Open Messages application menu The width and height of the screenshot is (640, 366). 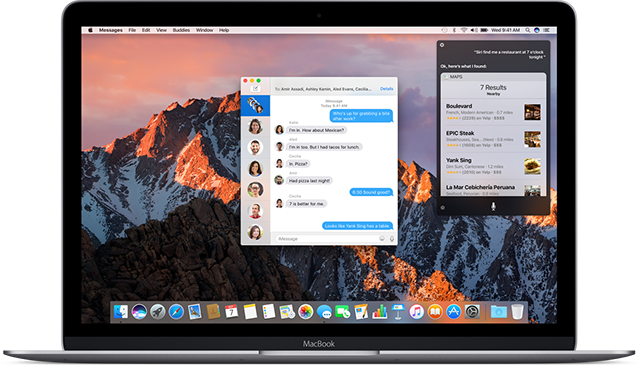111,30
